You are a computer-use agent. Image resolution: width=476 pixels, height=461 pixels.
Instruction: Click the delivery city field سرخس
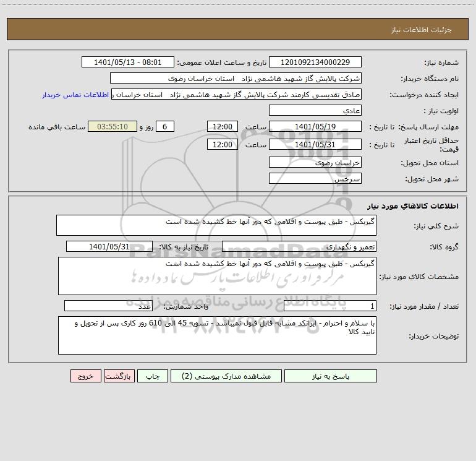click(315, 178)
